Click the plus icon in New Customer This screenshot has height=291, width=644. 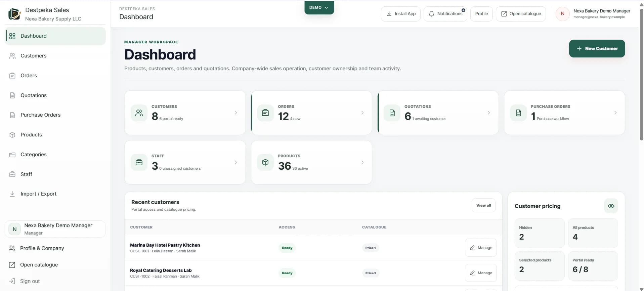(x=579, y=48)
